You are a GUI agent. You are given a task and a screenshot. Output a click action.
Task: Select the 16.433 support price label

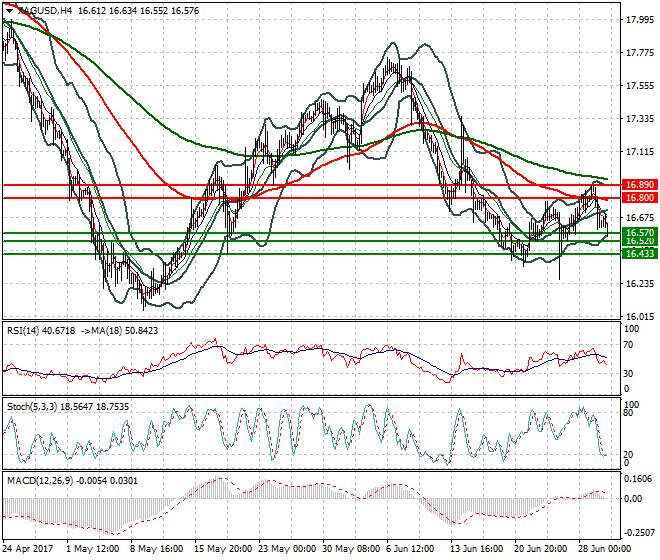[640, 253]
